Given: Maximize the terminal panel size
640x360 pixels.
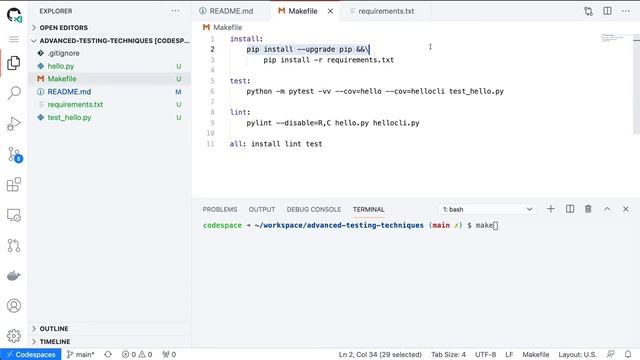Looking at the screenshot, I should [607, 209].
